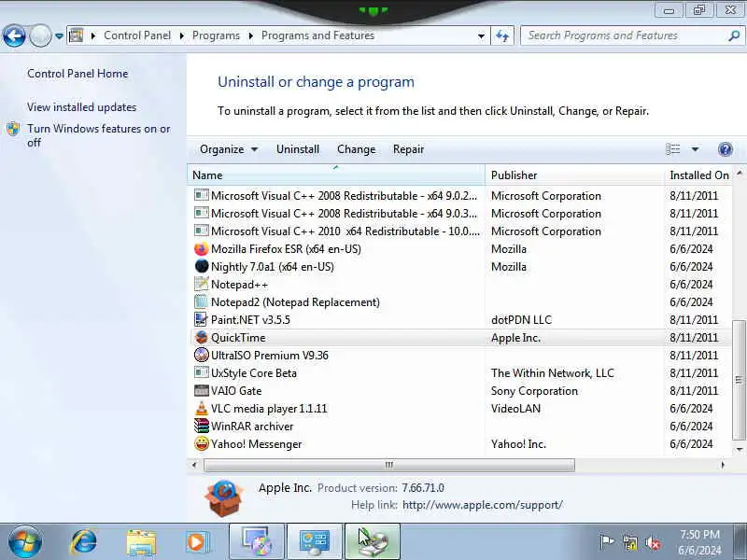
Task: Click the Action Center flag icon
Action: (607, 542)
